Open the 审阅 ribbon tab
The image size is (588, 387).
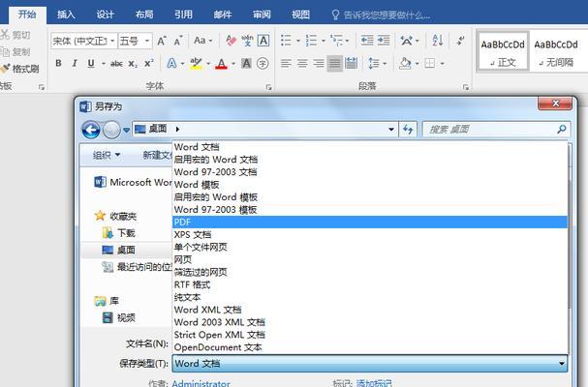262,15
